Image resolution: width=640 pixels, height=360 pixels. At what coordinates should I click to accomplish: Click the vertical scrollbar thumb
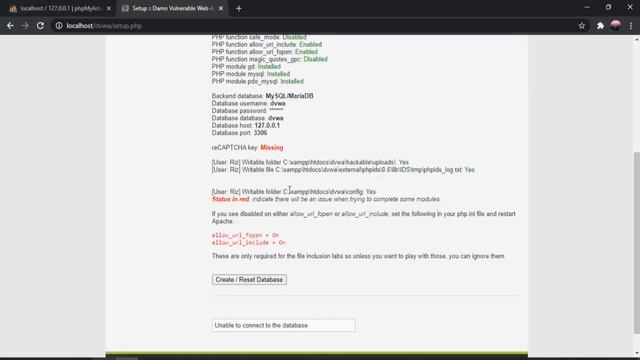(x=636, y=243)
